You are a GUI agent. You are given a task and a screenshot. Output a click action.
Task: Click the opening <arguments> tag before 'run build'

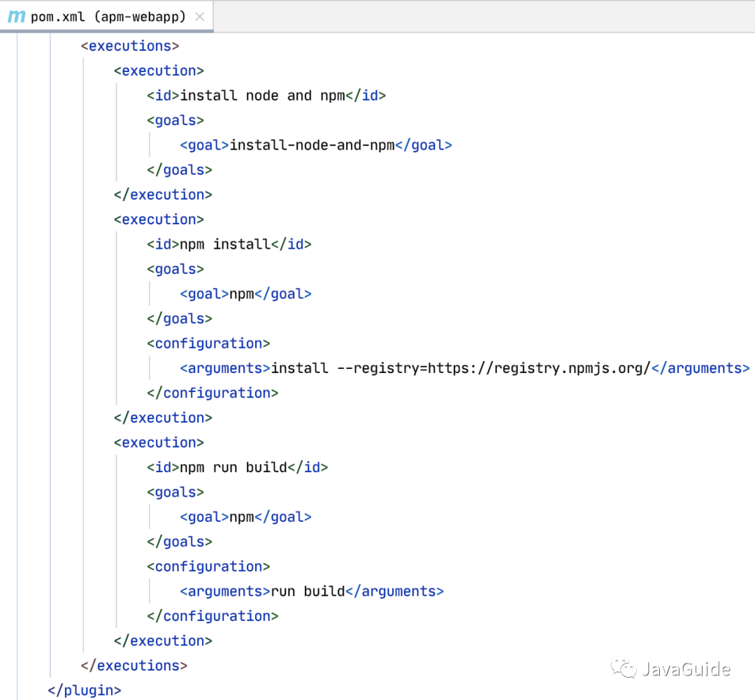point(225,592)
